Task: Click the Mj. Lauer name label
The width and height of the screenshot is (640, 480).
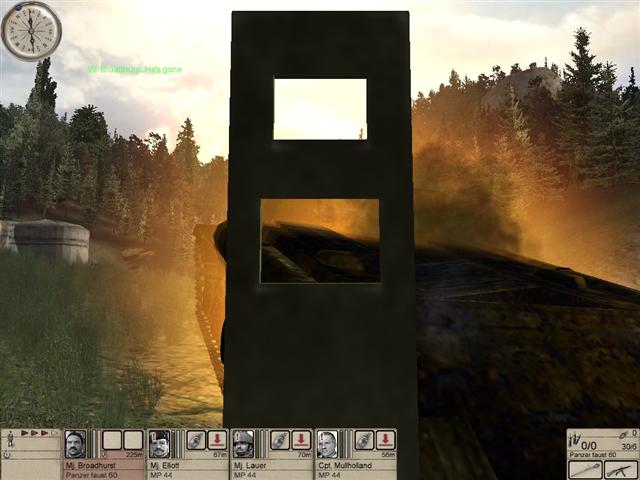Action: coord(250,466)
